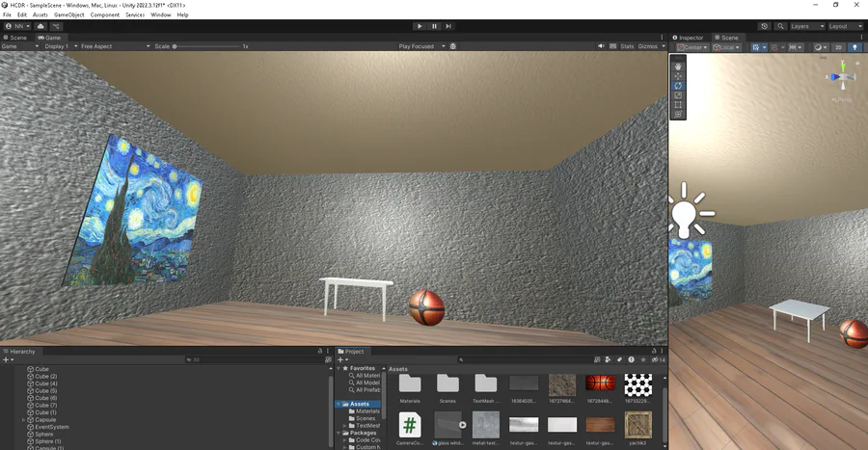Image resolution: width=868 pixels, height=450 pixels.
Task: Collapse the Favorites tree section
Action: 339,368
